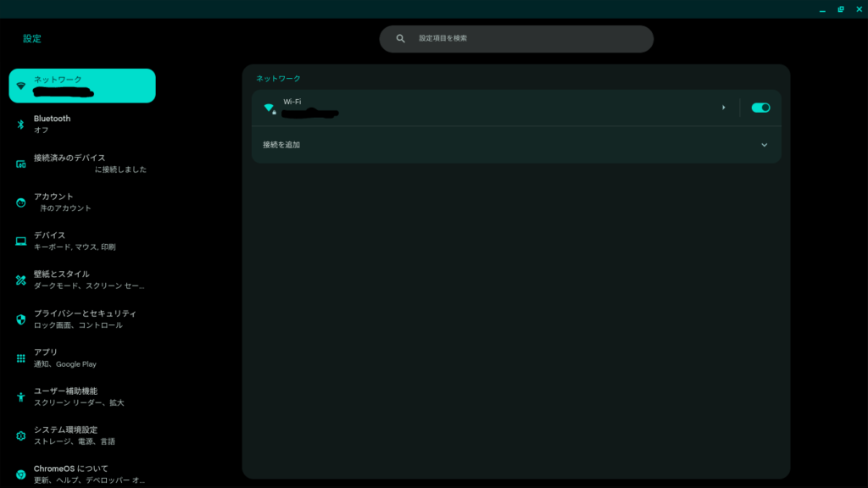Click the privacy shield icon
Image resolution: width=868 pixels, height=488 pixels.
pyautogui.click(x=21, y=319)
